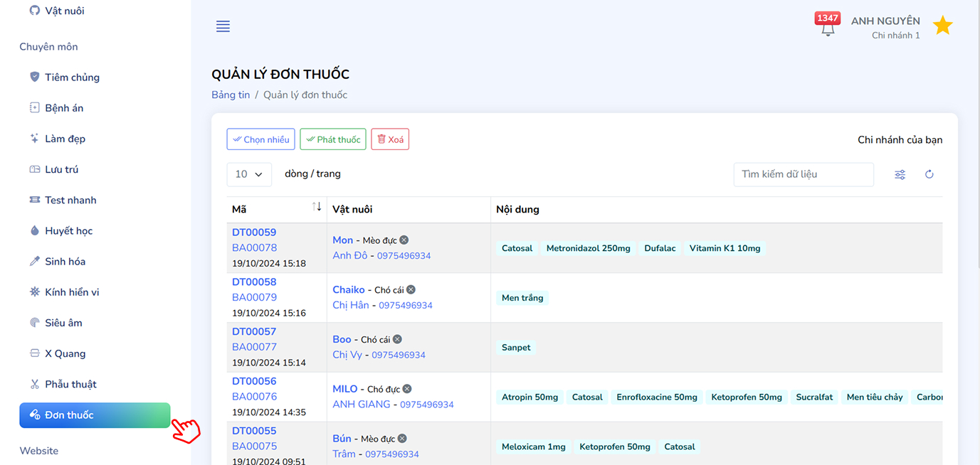The image size is (980, 465).
Task: Open the ANH NGUYÊN user account menu
Action: tap(885, 27)
